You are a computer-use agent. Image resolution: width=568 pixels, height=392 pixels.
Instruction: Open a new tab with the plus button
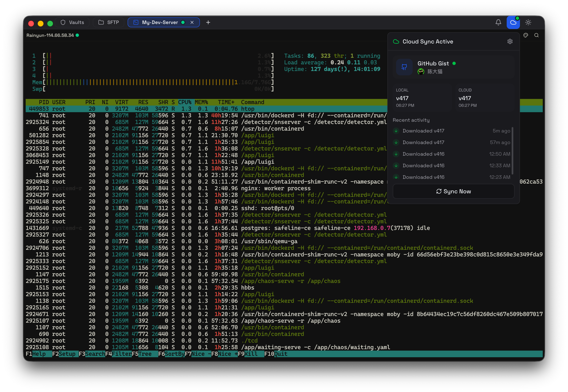point(208,22)
